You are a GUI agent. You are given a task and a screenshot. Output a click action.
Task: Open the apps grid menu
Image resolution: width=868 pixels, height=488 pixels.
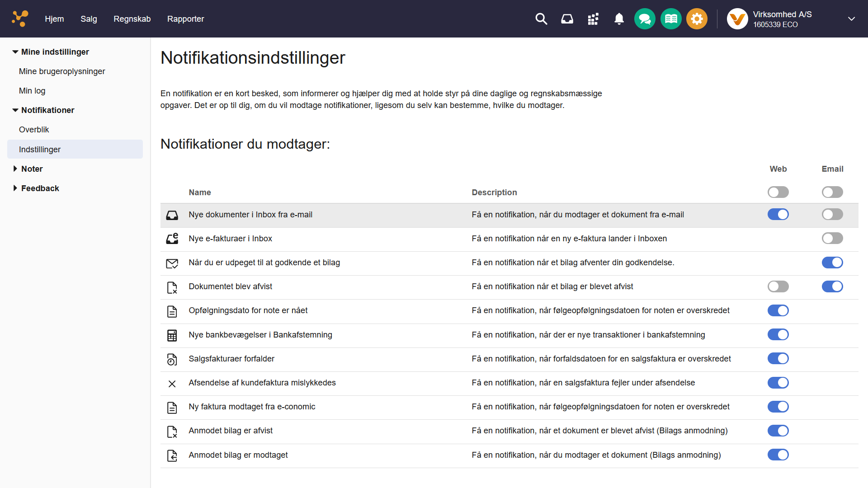coord(593,19)
